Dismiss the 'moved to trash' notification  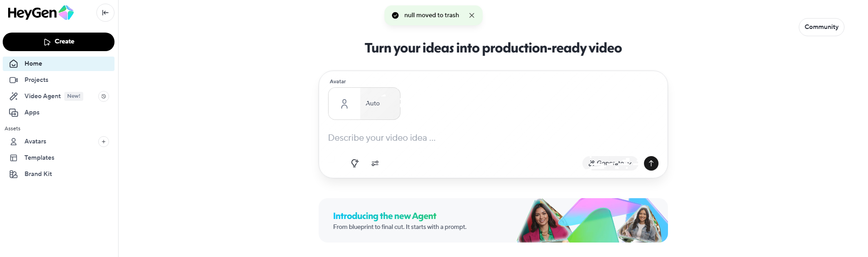tap(472, 15)
